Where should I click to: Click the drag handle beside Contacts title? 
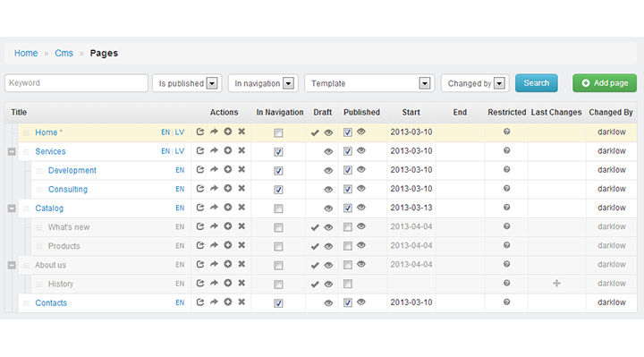[x=26, y=303]
